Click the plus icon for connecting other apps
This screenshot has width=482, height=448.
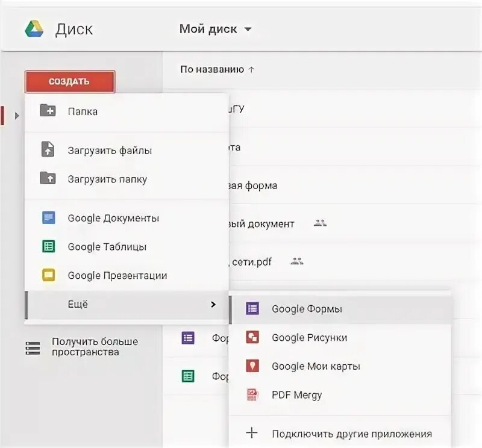[x=252, y=432]
